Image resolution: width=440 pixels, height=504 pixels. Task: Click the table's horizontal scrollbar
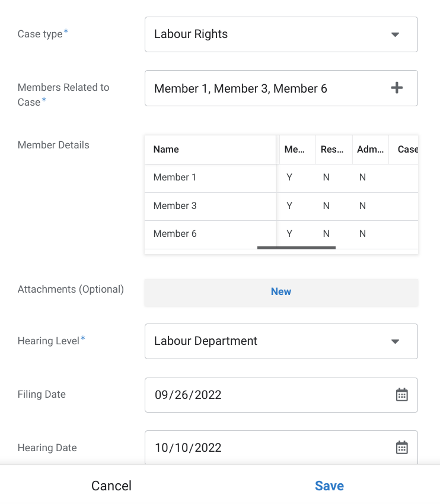pos(296,248)
